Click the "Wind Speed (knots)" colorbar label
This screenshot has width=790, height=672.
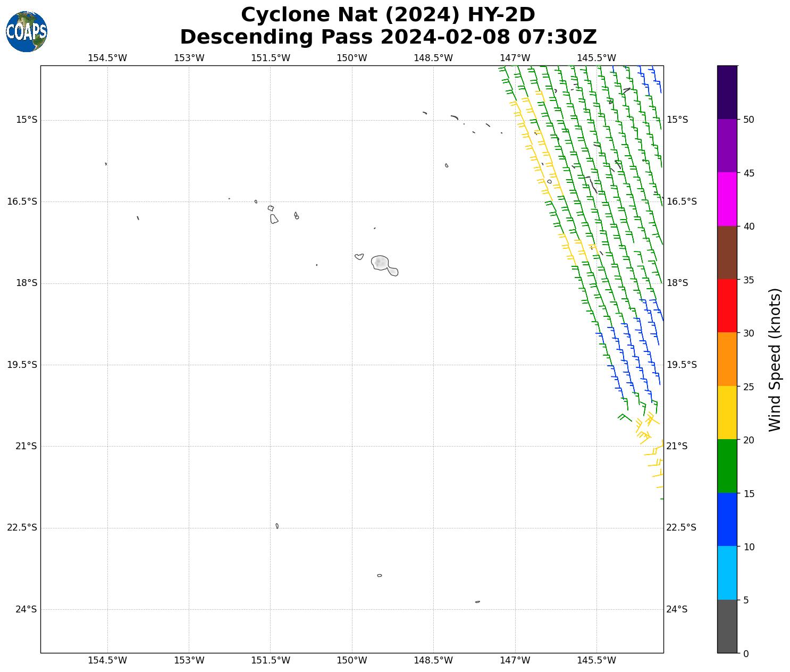point(775,359)
